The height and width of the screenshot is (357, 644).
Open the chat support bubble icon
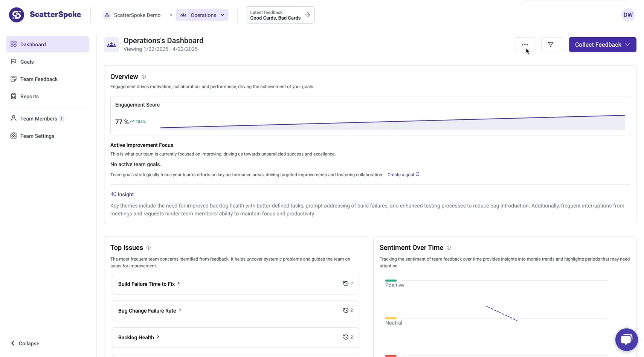(x=626, y=339)
